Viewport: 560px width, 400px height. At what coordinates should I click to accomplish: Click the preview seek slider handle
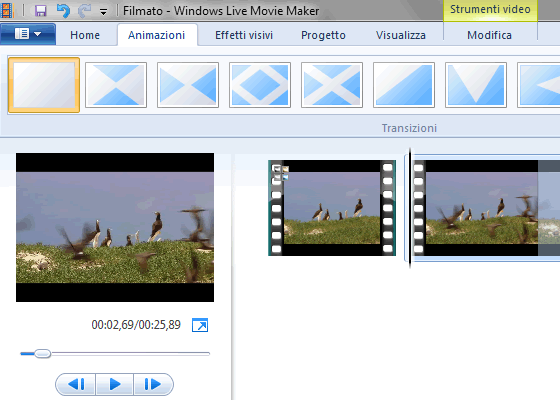pyautogui.click(x=42, y=354)
